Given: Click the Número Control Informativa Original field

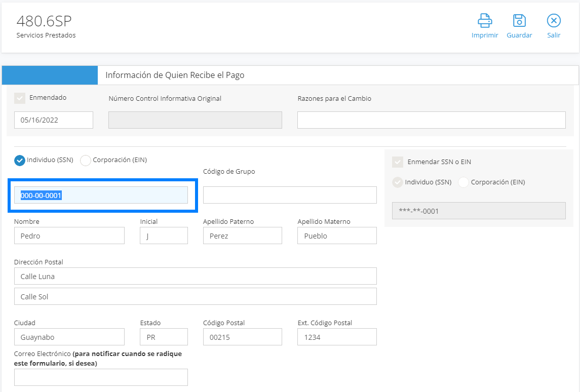Looking at the screenshot, I should (196, 120).
